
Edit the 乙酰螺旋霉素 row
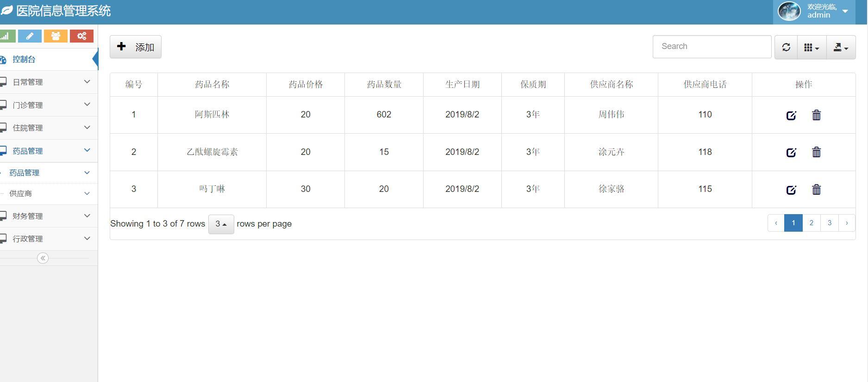tap(791, 152)
